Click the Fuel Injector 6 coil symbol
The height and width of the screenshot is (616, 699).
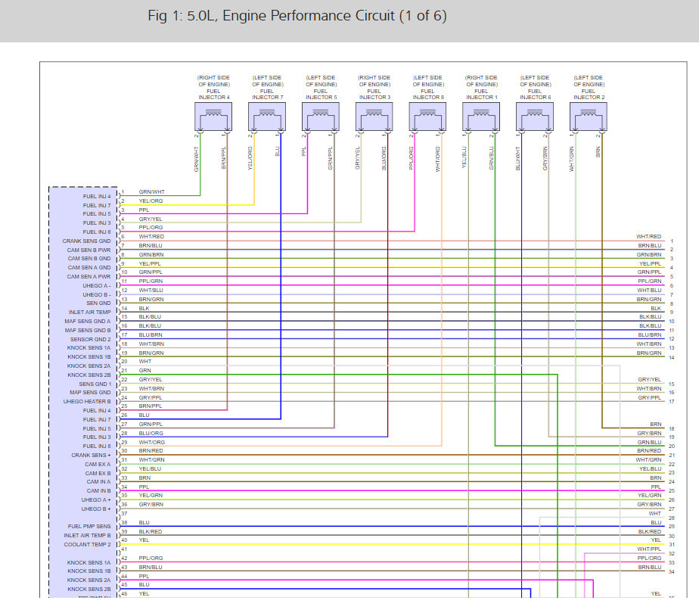pos(535,117)
